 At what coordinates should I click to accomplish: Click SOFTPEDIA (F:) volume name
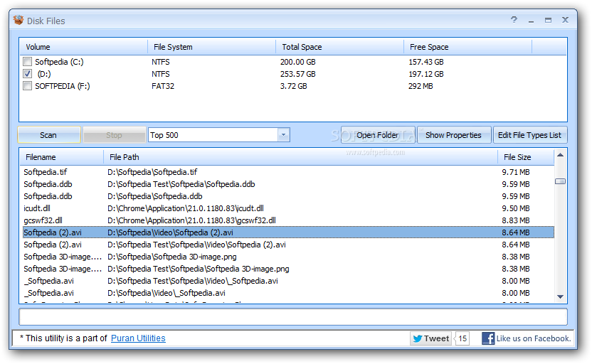point(63,86)
